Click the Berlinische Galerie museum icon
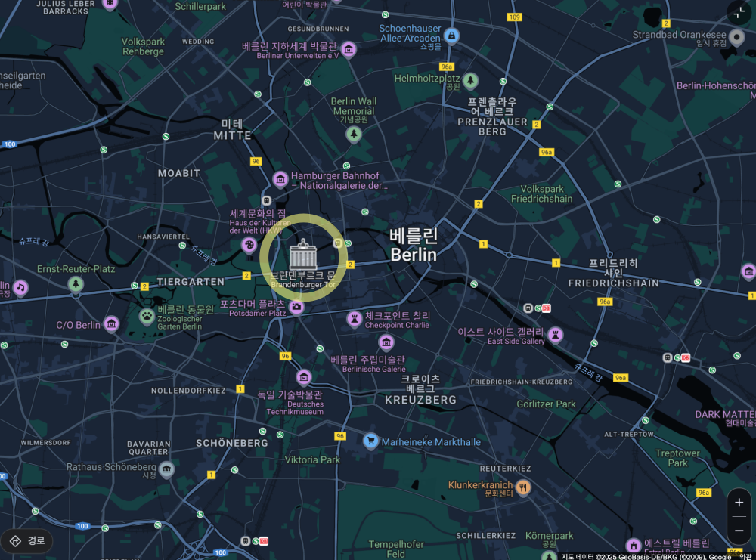Screen dimensions: 756x560 386,342
